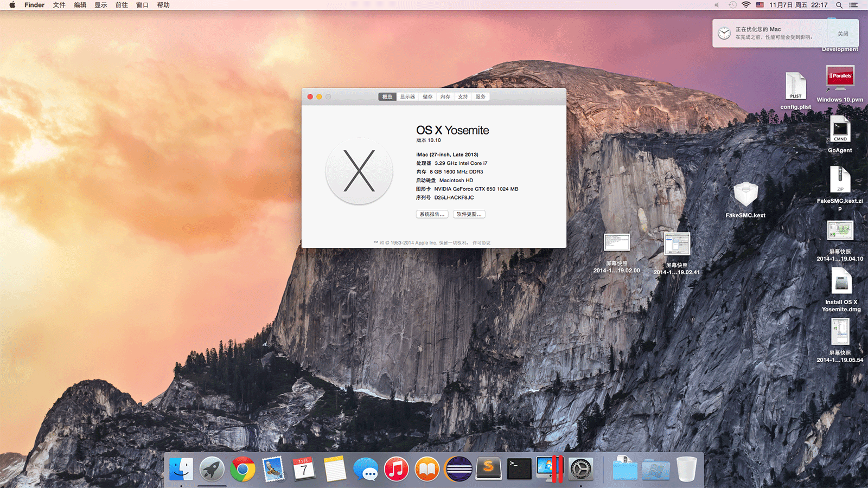This screenshot has height=488, width=868.
Task: Open the 窗口 window menu
Action: point(142,5)
